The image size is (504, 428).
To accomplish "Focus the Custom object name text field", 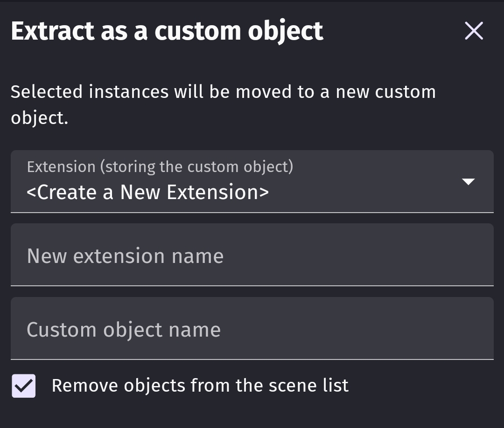I will pos(252,329).
